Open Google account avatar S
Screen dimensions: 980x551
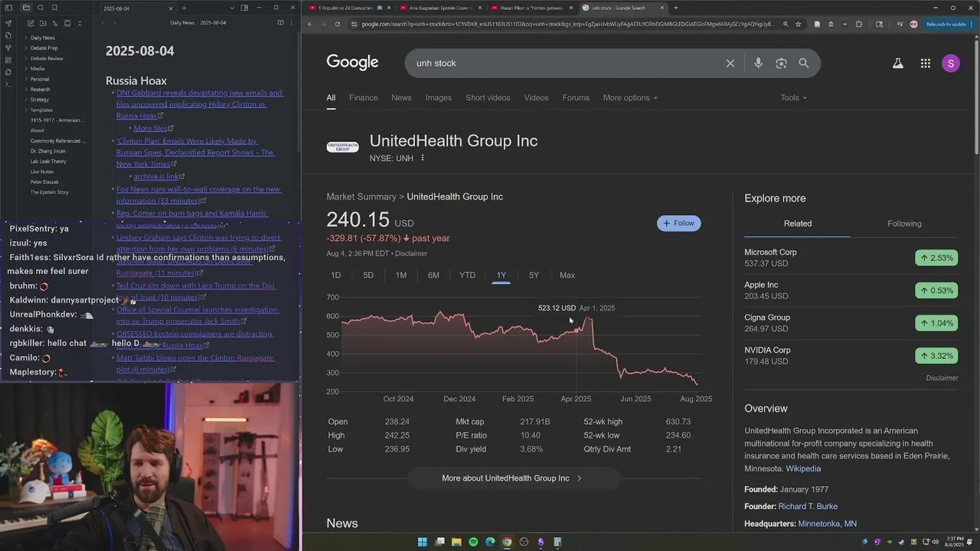[x=951, y=64]
